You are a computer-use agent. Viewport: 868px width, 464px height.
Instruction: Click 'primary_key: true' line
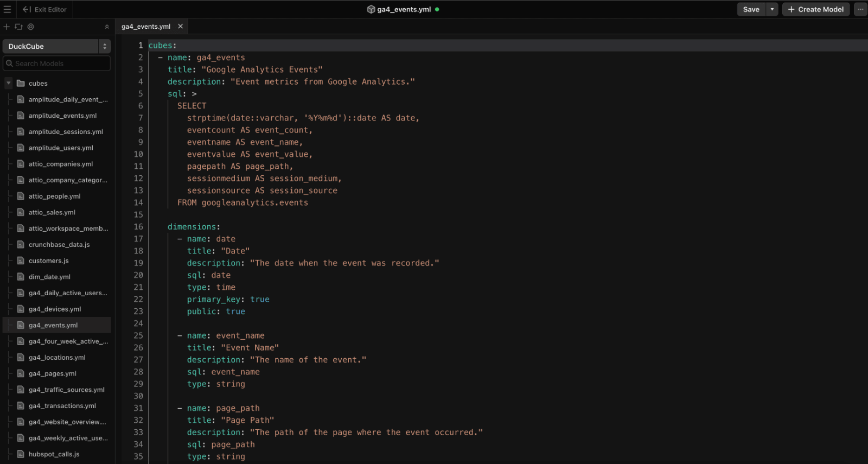click(228, 299)
